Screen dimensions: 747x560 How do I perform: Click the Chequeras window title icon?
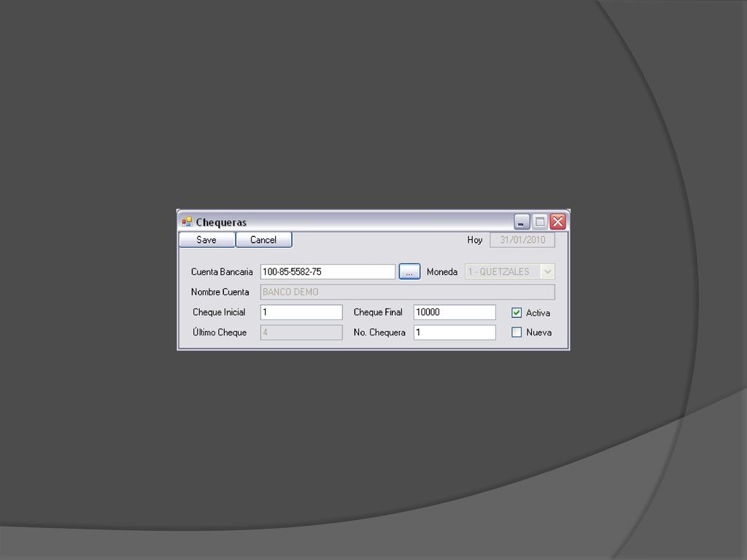click(187, 222)
